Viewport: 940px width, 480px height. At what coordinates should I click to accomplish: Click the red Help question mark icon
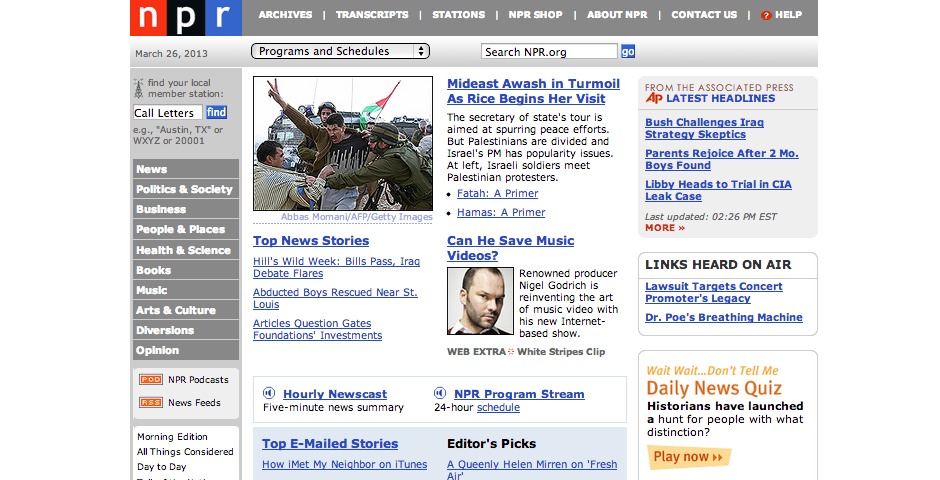(x=766, y=16)
